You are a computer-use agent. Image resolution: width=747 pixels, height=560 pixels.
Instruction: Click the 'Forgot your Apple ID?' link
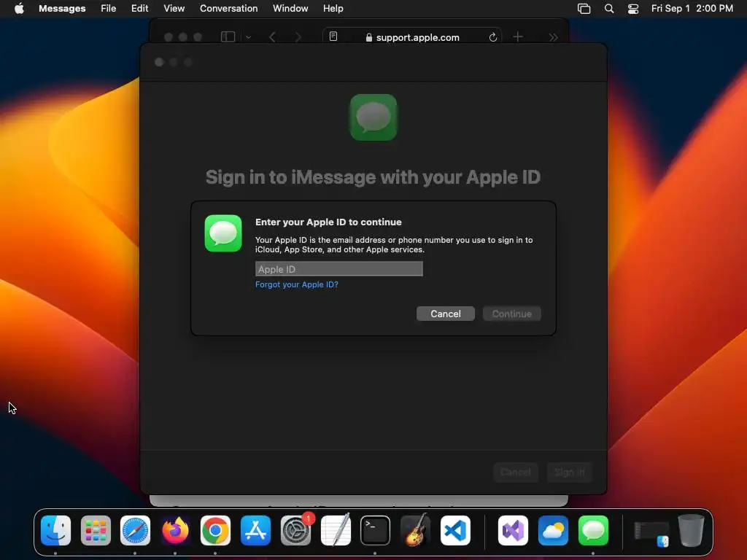[x=297, y=284]
